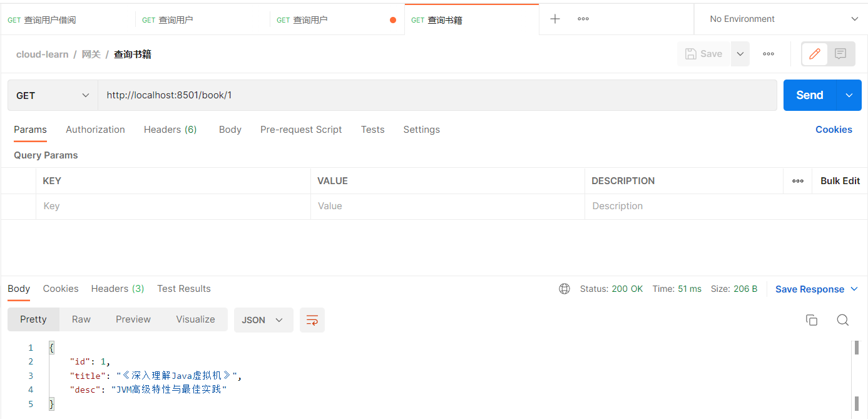The width and height of the screenshot is (868, 419).
Task: Click the edit pencil mode icon
Action: (815, 54)
